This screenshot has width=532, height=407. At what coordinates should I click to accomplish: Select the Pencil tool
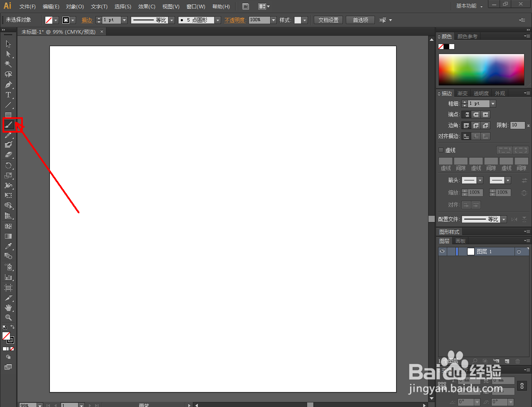8,135
